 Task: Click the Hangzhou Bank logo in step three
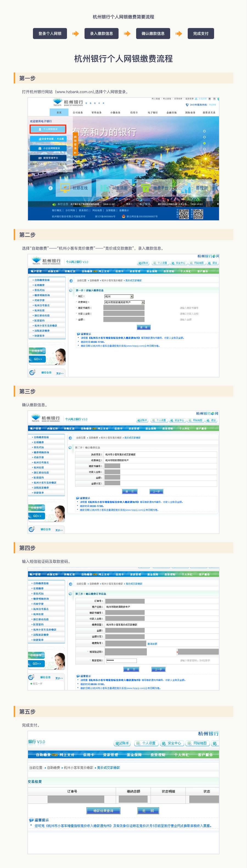coord(46,418)
